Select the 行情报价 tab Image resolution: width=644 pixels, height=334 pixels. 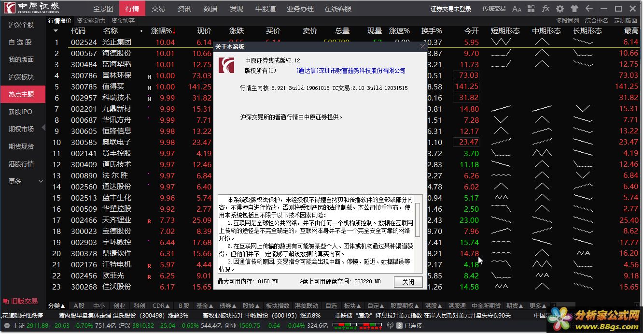click(60, 21)
